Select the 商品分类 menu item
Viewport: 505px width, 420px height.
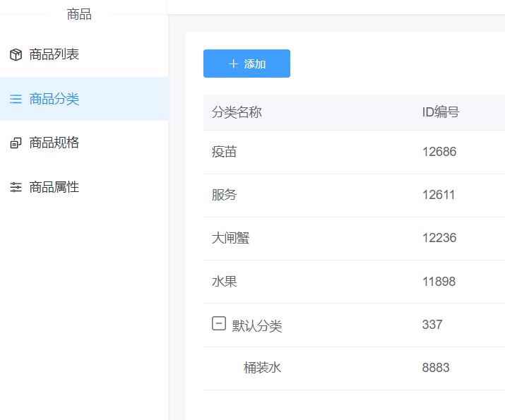coord(54,99)
